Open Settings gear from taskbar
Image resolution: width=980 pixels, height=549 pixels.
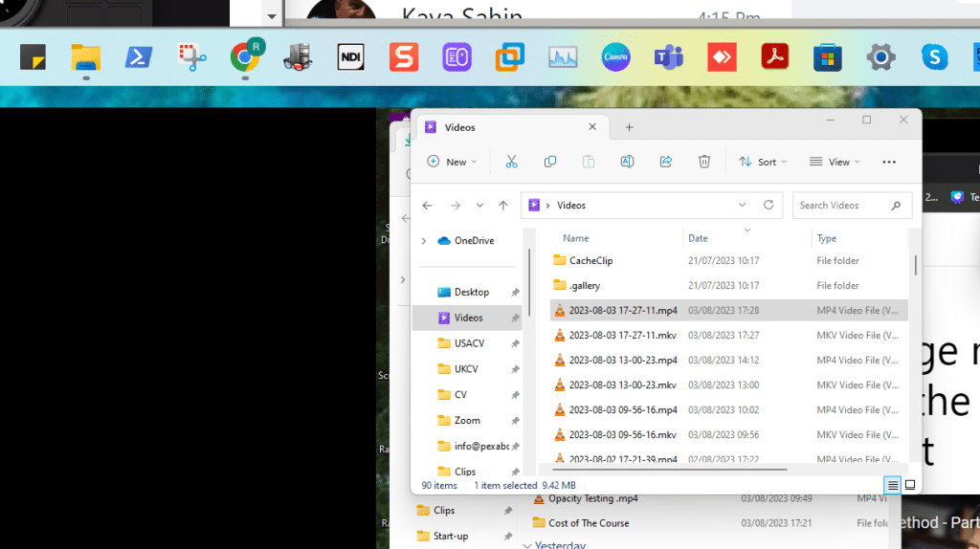point(880,57)
